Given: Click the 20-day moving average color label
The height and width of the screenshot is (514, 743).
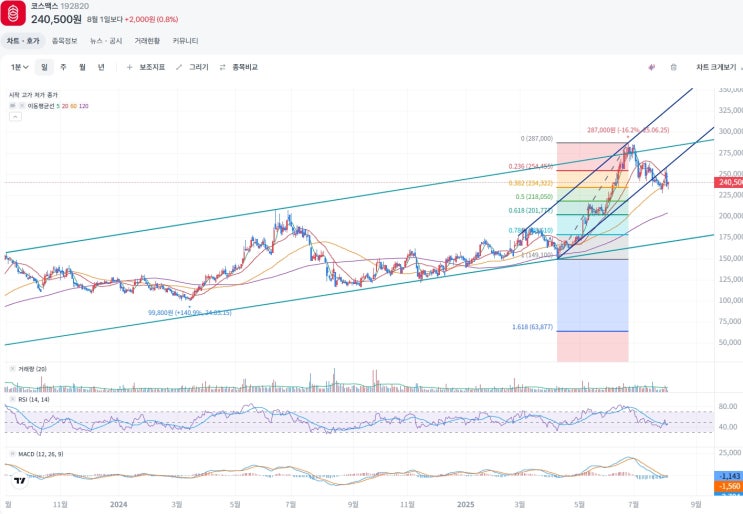Looking at the screenshot, I should coord(65,106).
